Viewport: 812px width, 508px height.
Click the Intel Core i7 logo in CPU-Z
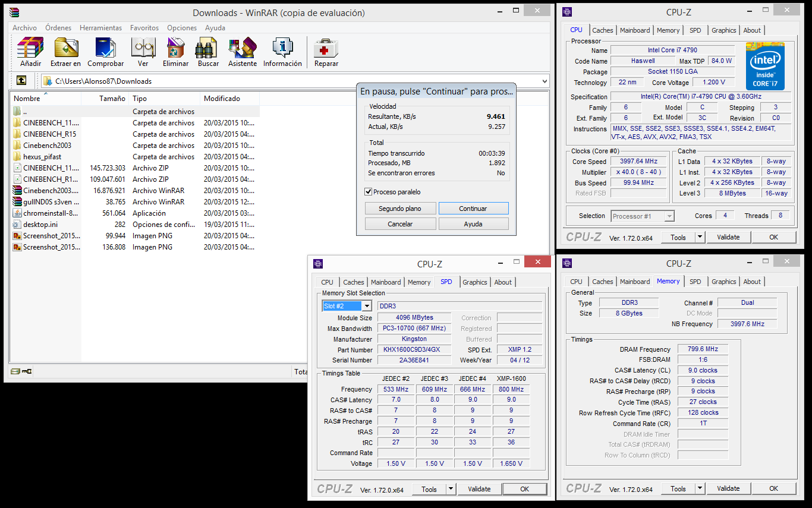point(765,67)
